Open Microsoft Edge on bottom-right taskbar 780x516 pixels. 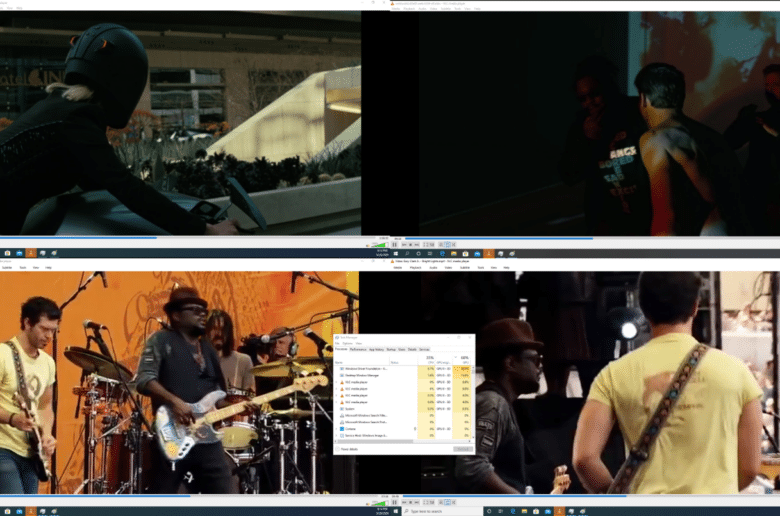tap(513, 511)
